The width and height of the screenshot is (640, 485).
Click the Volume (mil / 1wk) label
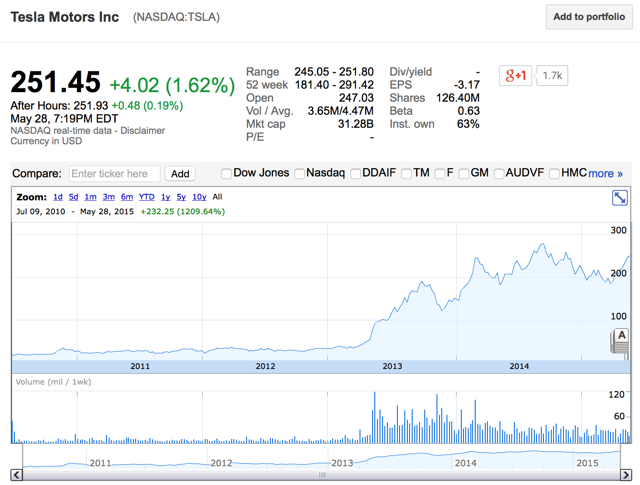53,382
